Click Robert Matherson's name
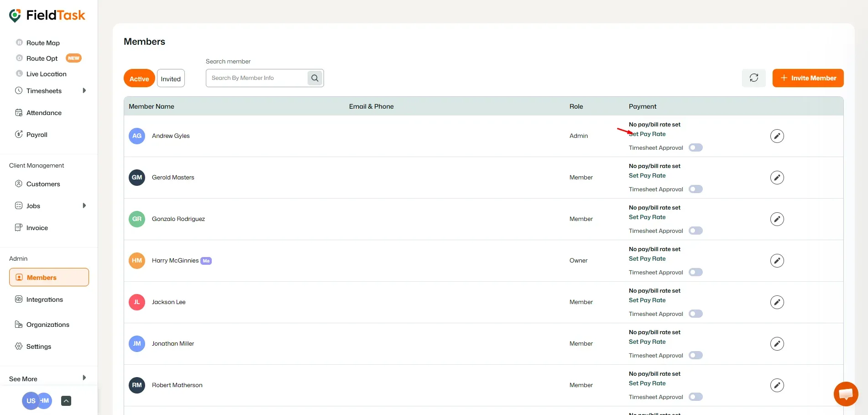Screen dimensions: 868x415 click(x=177, y=385)
